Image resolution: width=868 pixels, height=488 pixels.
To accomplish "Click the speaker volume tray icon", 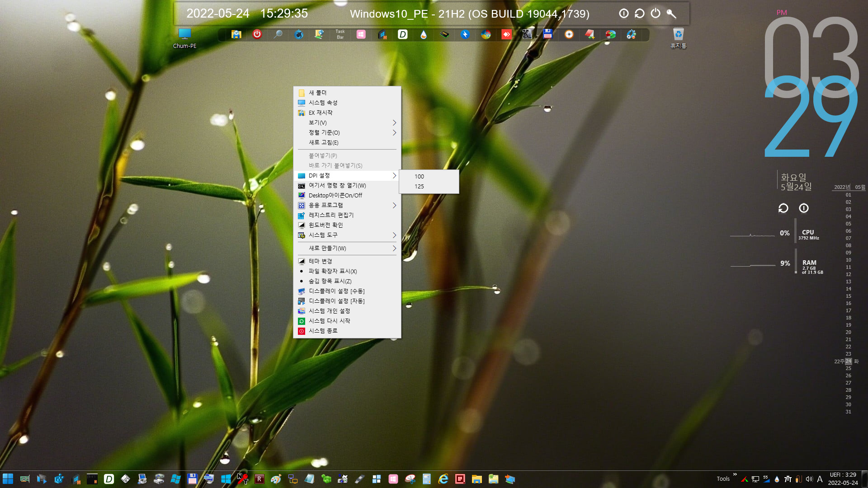I will click(x=809, y=479).
